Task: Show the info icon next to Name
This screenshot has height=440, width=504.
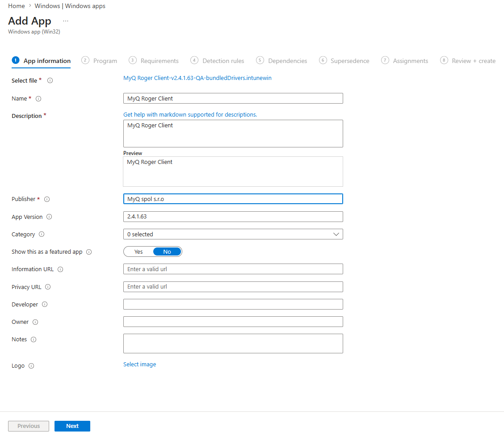Action: [38, 99]
